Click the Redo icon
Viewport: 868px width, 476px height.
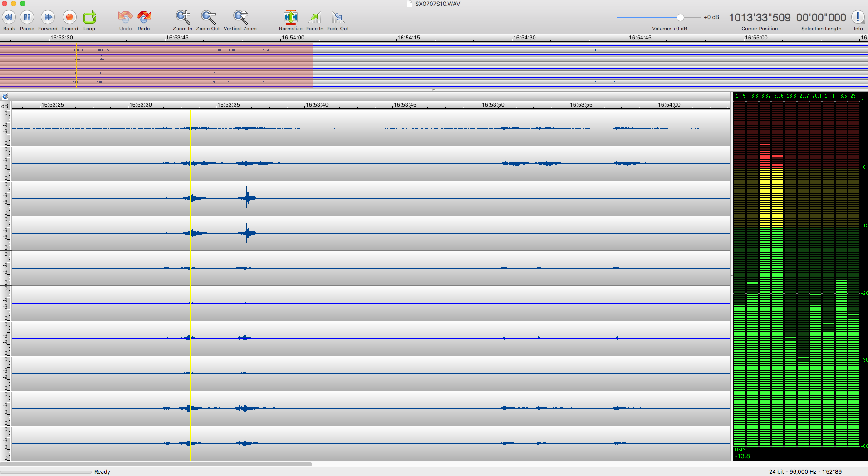[144, 18]
